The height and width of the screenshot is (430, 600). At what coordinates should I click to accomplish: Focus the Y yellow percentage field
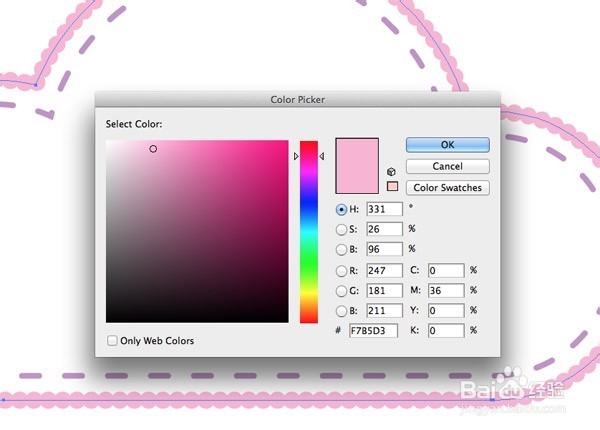pos(446,311)
